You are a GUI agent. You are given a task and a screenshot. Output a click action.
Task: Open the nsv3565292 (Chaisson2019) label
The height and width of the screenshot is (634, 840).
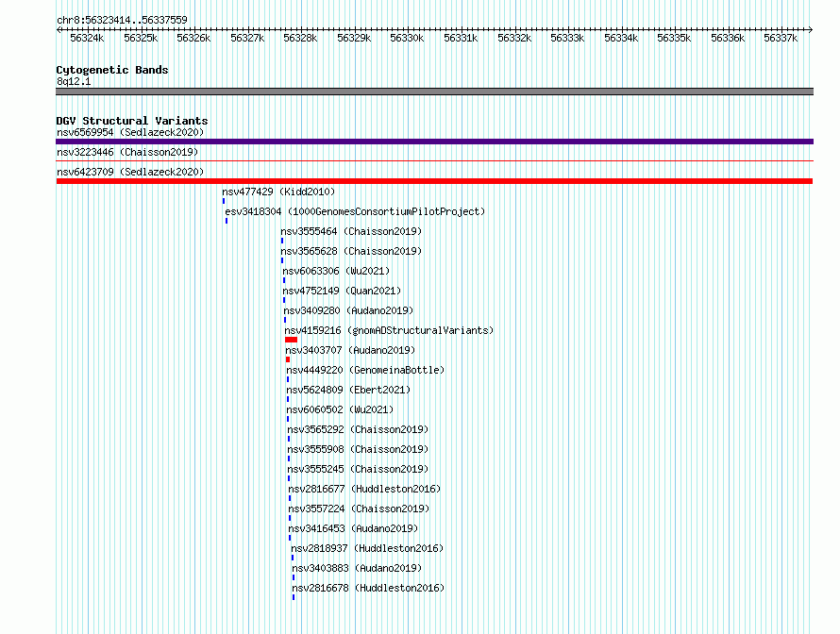358,429
